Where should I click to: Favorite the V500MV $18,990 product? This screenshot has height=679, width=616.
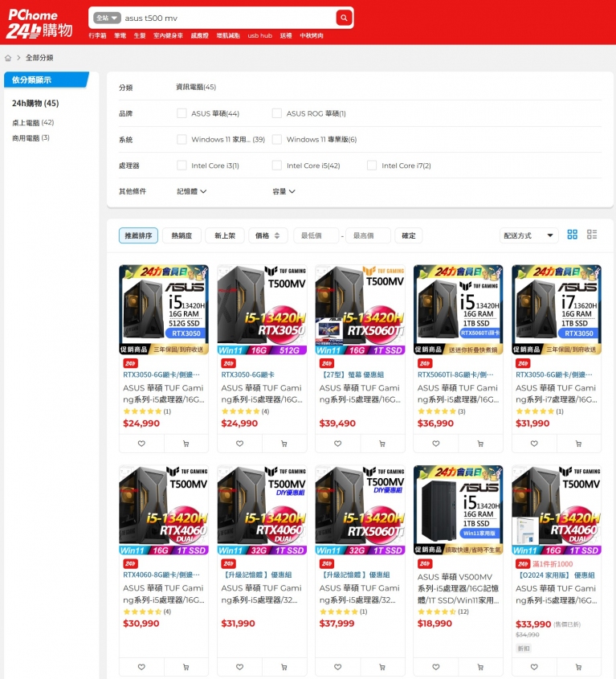[x=436, y=667]
